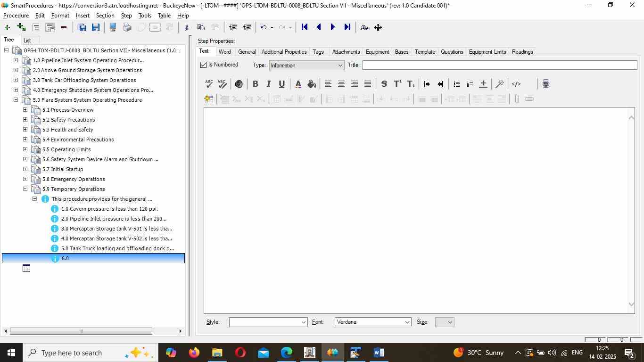Switch to the Word tab
Viewport: 644px width, 362px height.
(224, 52)
